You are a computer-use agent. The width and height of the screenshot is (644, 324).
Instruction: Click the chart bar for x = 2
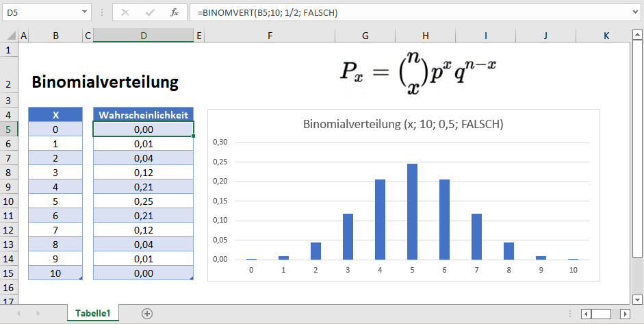pyautogui.click(x=315, y=251)
